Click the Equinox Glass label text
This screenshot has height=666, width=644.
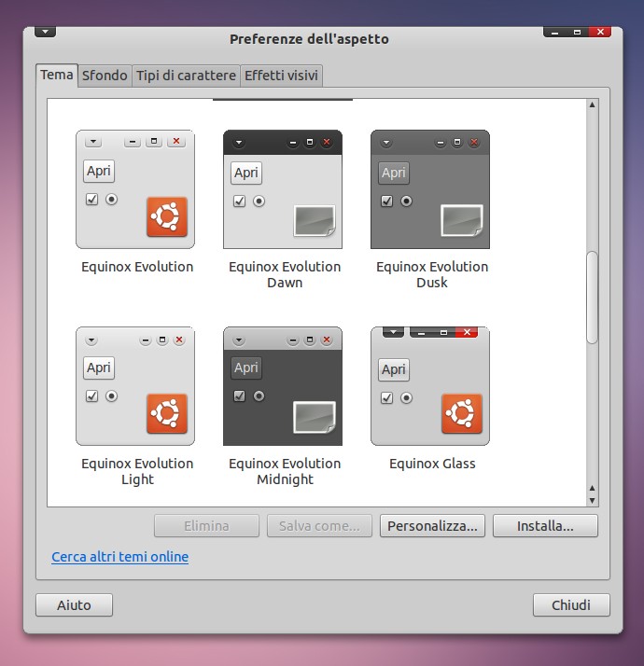pos(432,464)
